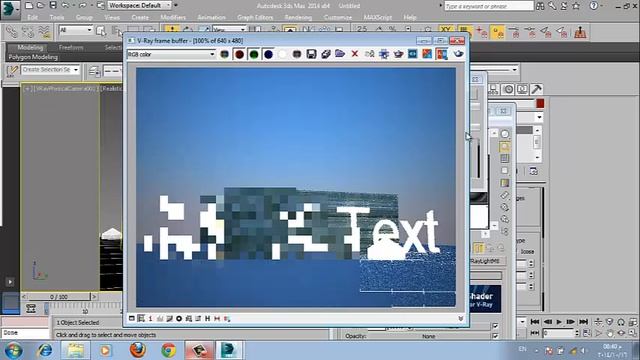Open the Create Selection Set dropdown

pos(50,70)
